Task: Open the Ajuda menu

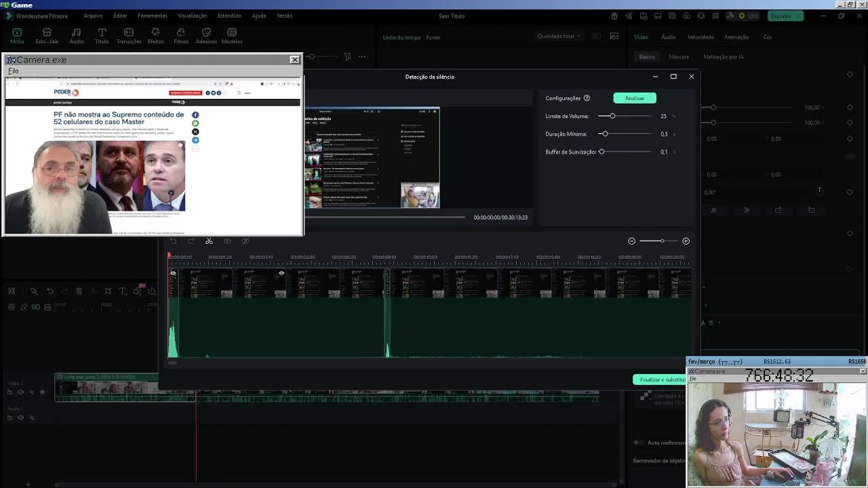Action: pos(259,16)
